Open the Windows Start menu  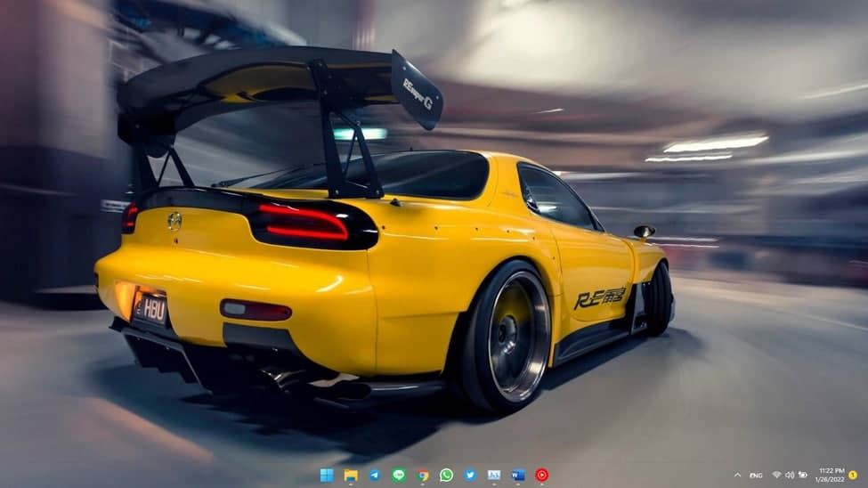327,475
